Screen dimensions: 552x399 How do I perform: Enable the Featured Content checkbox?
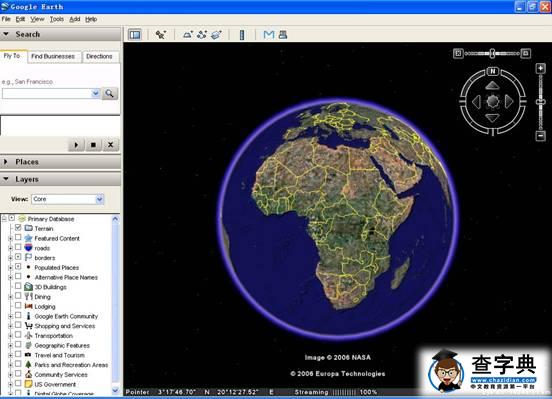click(18, 237)
